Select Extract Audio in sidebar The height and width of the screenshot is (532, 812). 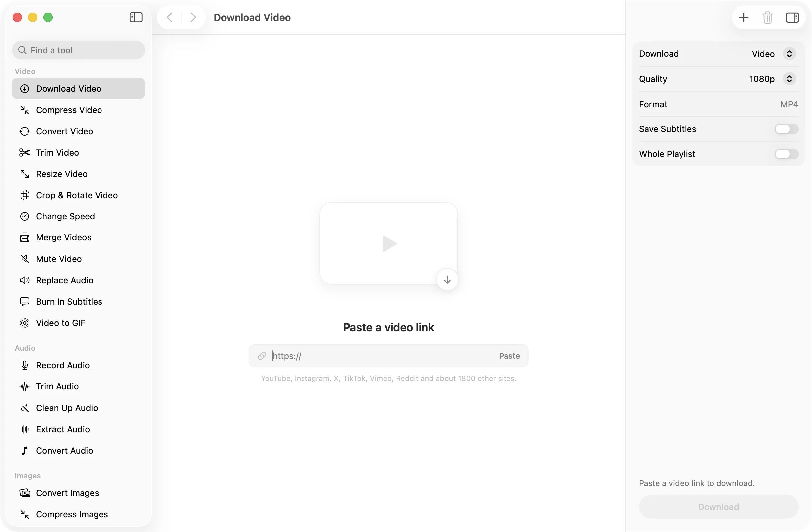tap(78, 429)
